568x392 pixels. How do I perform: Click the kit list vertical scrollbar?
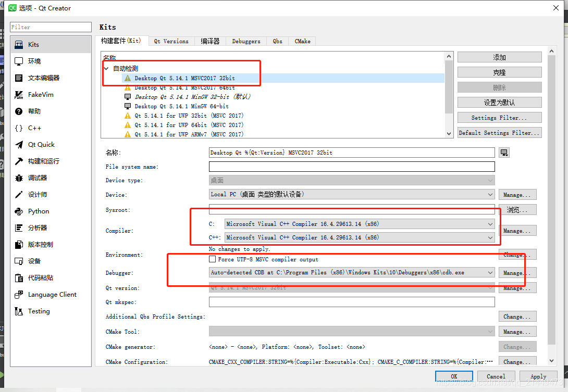click(449, 87)
